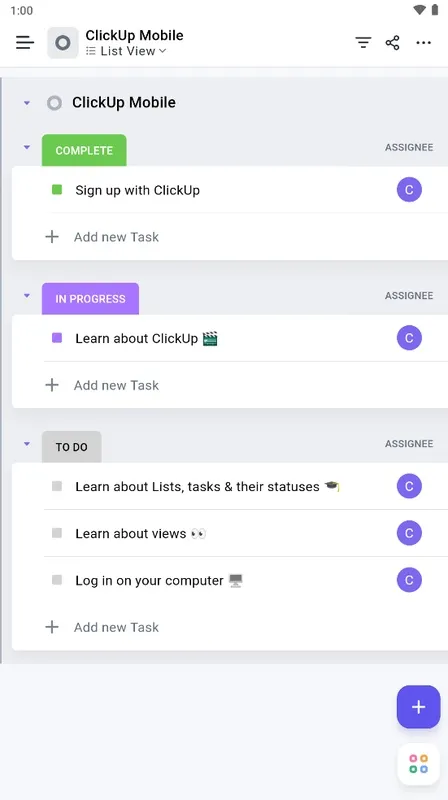
Task: Select the TO DO status label
Action: [71, 447]
